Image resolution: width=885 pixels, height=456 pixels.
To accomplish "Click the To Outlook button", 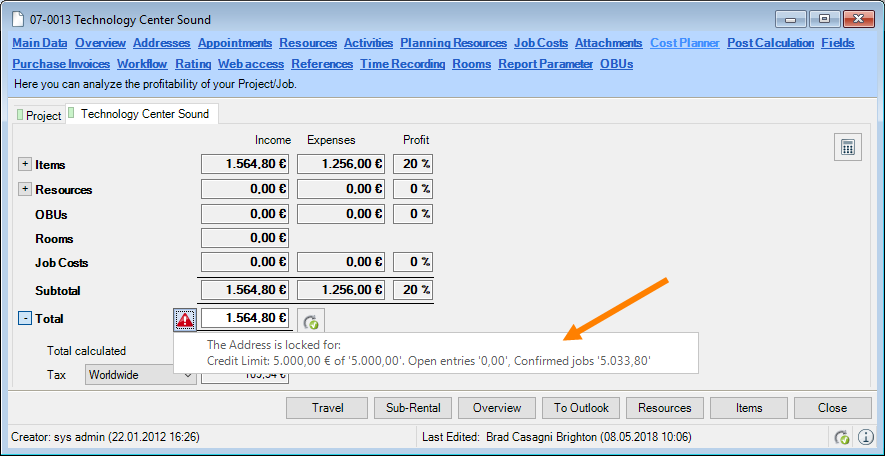I will coord(580,408).
